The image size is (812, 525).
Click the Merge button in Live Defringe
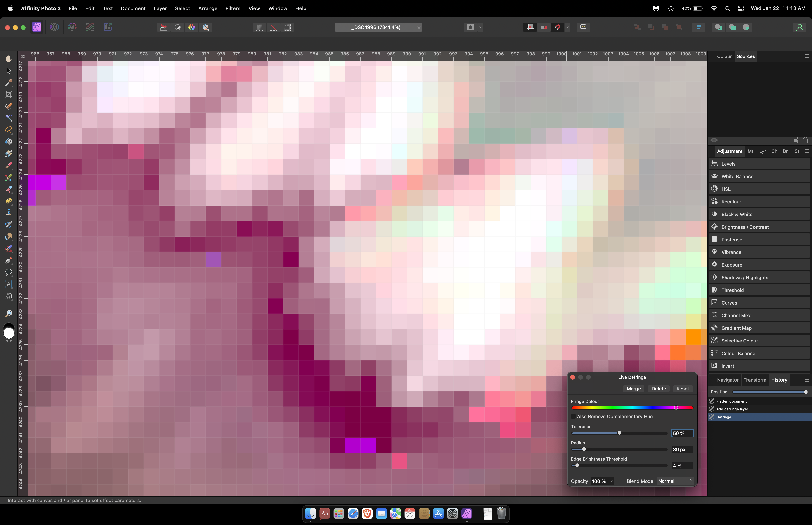click(x=633, y=389)
